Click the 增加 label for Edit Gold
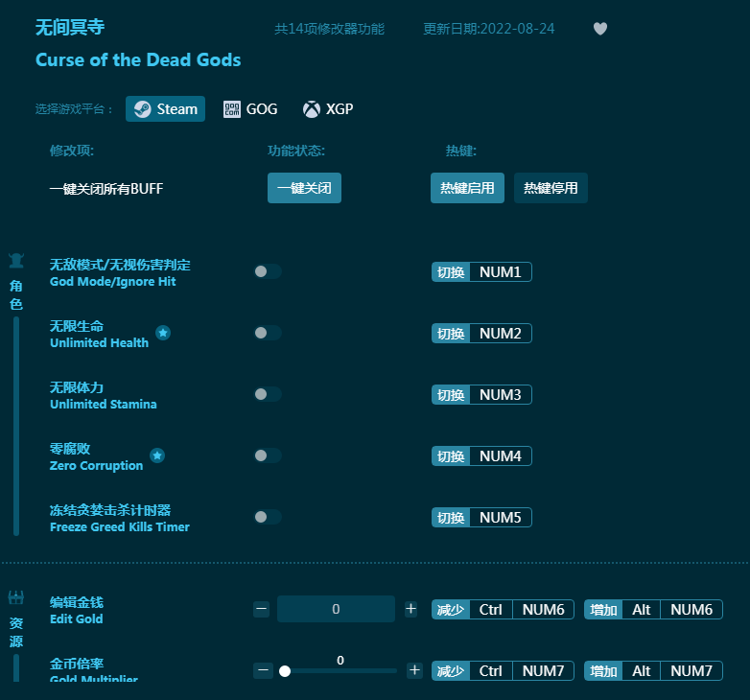The image size is (750, 700). click(x=603, y=610)
